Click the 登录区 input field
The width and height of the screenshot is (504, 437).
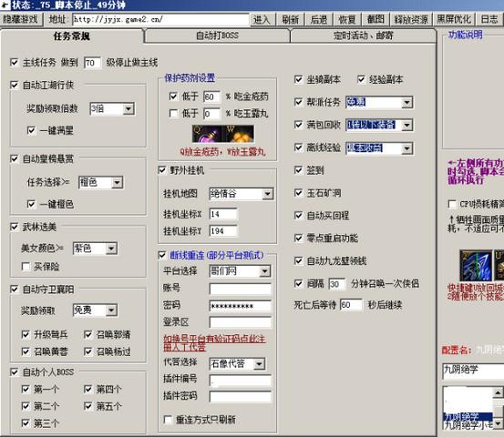[240, 322]
